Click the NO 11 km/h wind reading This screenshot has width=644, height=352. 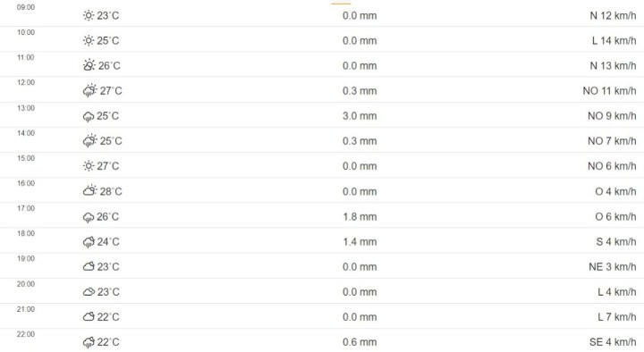[609, 90]
